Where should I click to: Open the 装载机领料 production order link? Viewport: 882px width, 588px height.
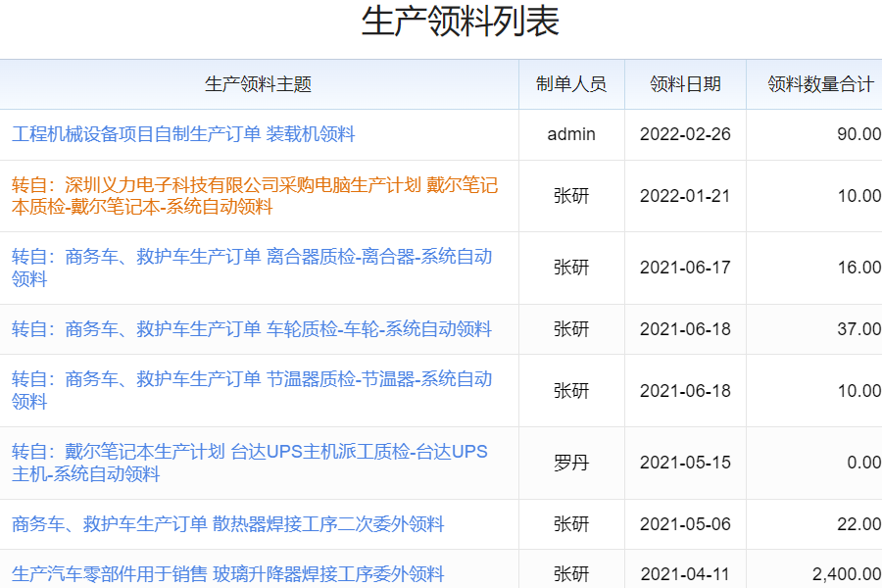coord(183,134)
